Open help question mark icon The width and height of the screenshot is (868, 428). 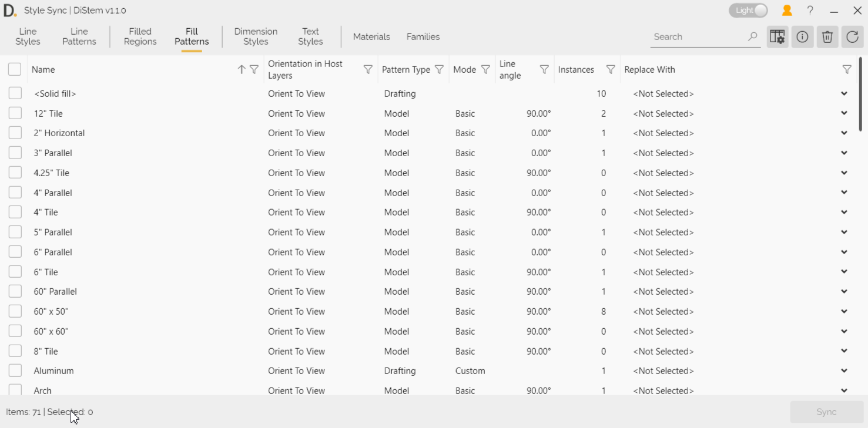(x=810, y=11)
